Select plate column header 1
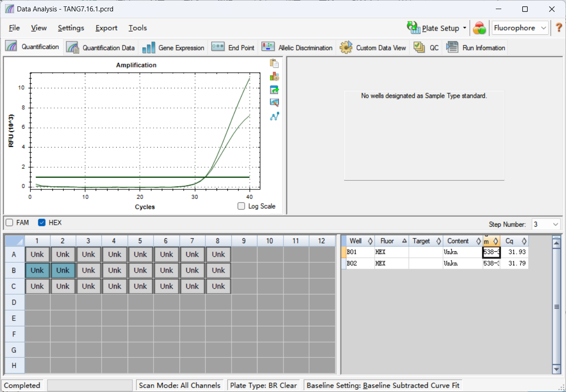 37,241
